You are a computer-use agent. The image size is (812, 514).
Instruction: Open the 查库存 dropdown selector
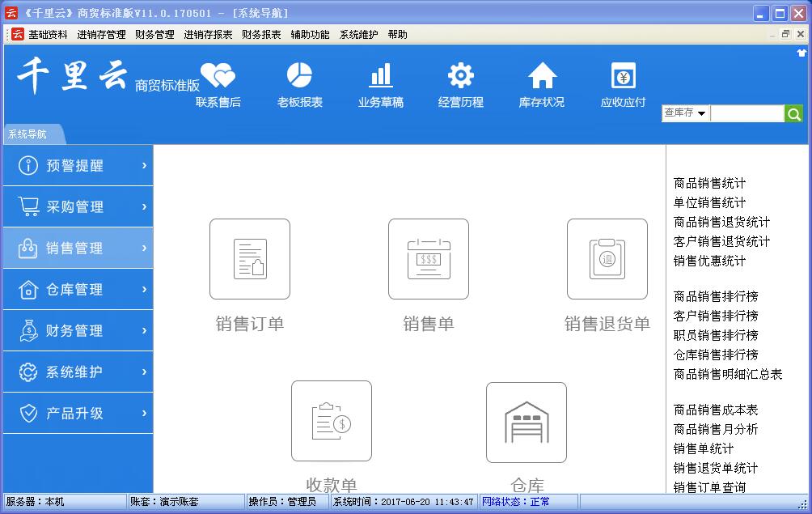(x=685, y=113)
